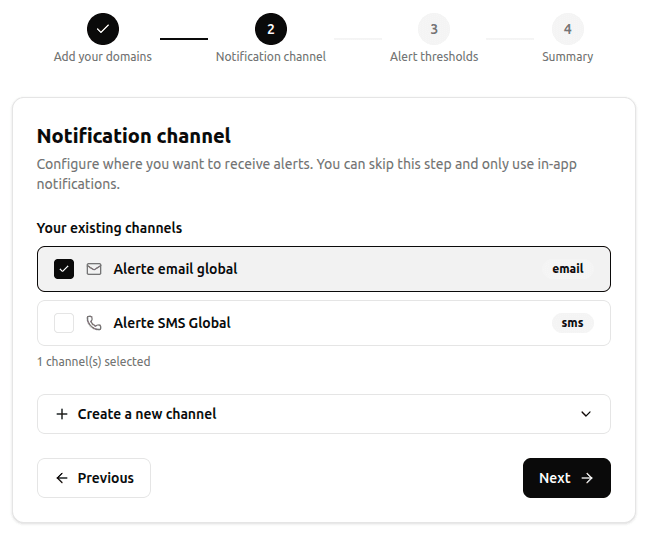Jump to step 3 circle
This screenshot has height=534, width=653.
click(x=434, y=29)
